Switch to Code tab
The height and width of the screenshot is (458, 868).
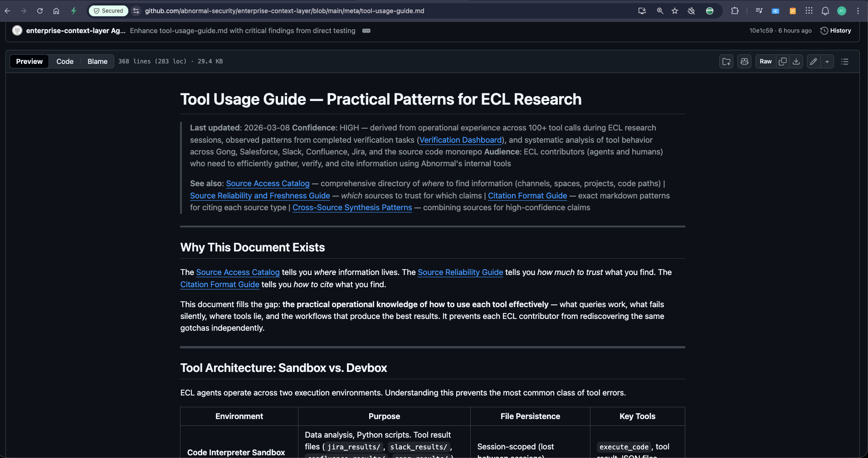65,61
